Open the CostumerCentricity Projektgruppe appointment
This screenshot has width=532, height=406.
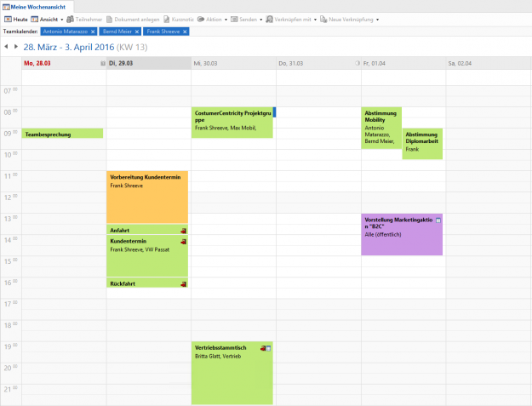coord(232,123)
